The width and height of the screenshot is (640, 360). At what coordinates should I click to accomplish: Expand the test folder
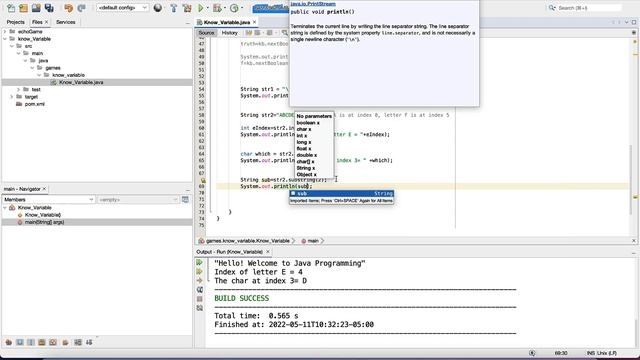18,89
